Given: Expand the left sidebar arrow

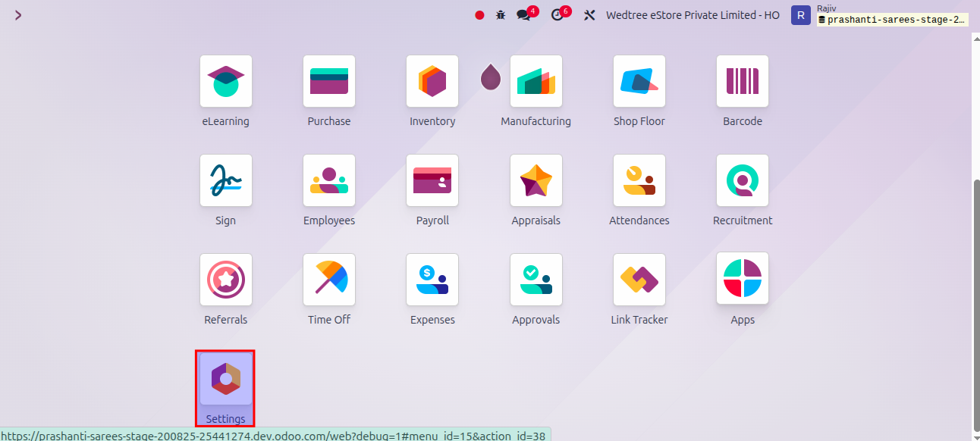Looking at the screenshot, I should 17,14.
